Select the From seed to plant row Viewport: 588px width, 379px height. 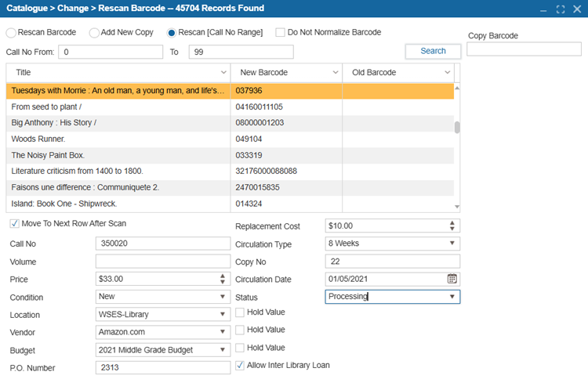point(230,107)
